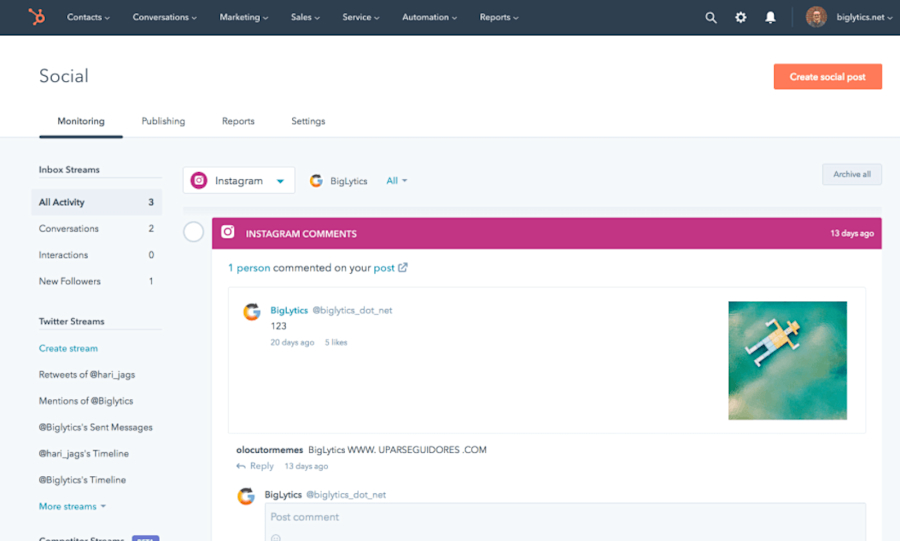Open post via external link icon
The width and height of the screenshot is (900, 541).
point(403,267)
